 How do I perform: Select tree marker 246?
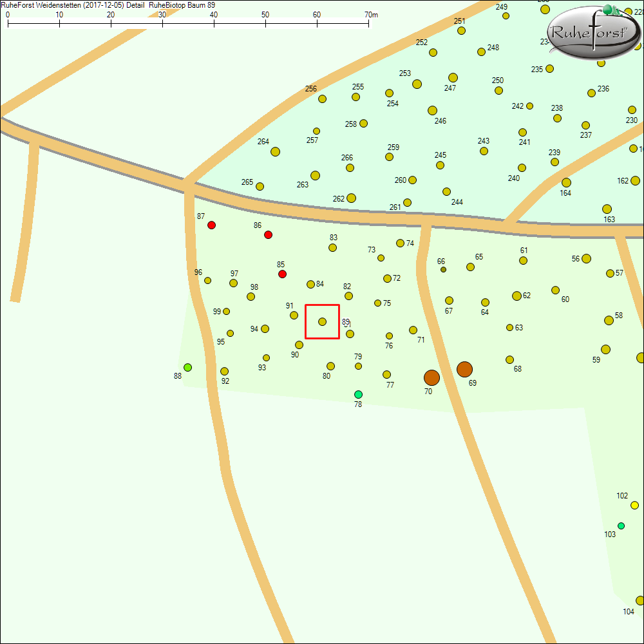[432, 110]
